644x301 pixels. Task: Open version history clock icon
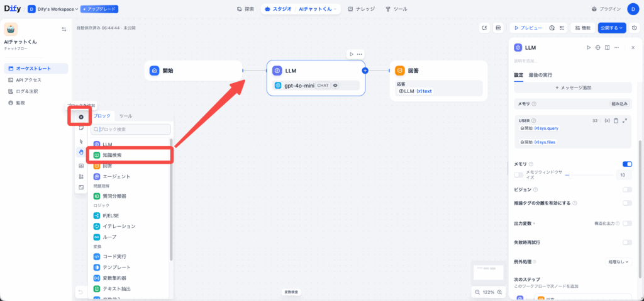[635, 28]
